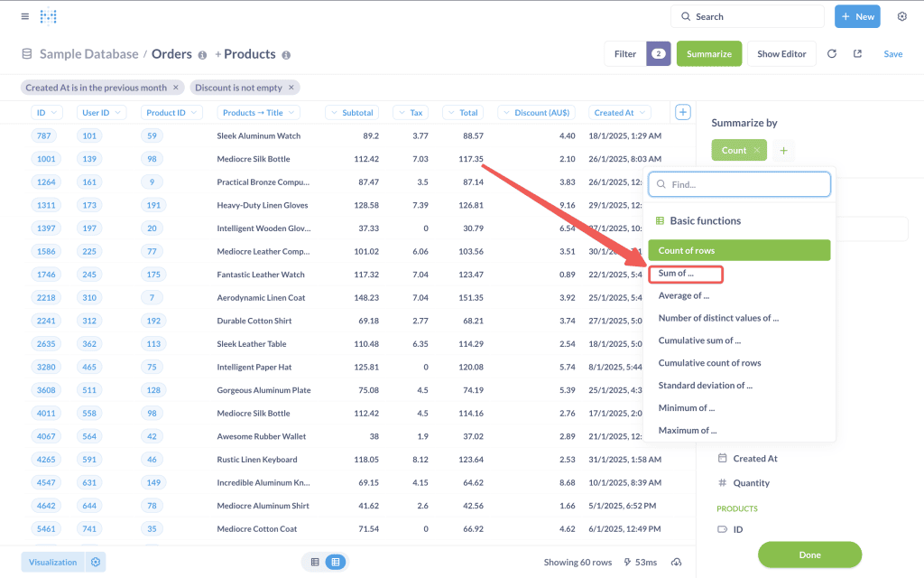The height and width of the screenshot is (578, 924).
Task: Click the Find search field
Action: (739, 184)
